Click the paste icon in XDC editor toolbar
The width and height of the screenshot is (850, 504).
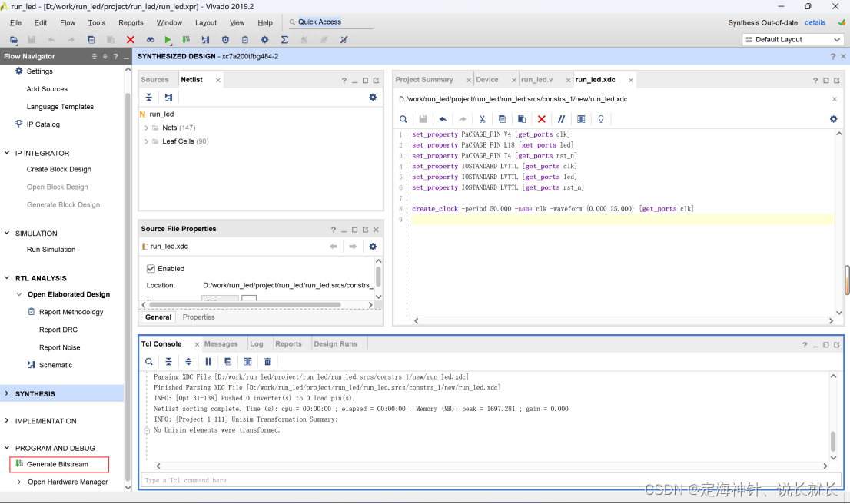pos(522,119)
